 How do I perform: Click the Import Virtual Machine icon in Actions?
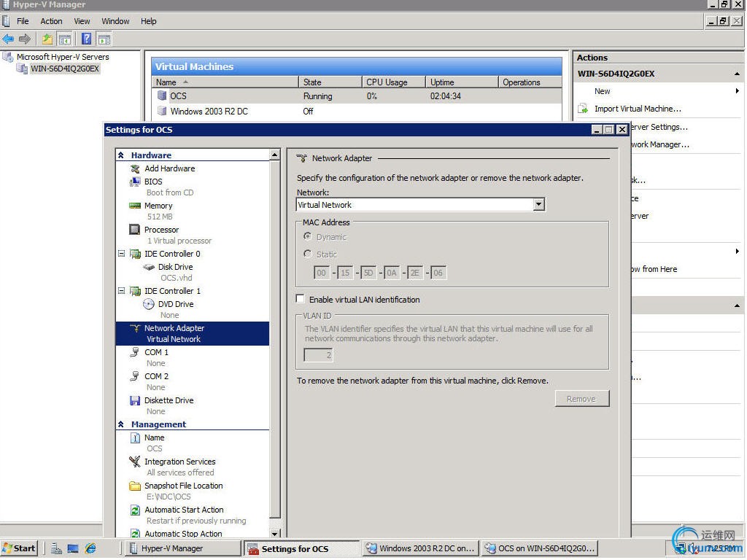point(583,109)
